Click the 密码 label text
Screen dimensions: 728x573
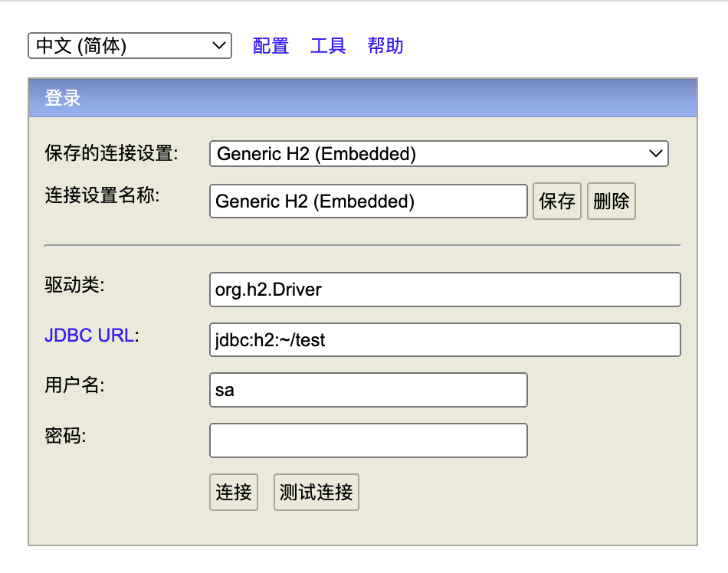(x=66, y=437)
